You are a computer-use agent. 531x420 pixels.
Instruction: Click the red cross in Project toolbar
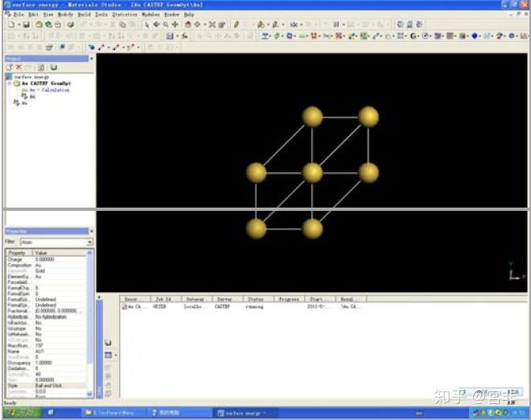tap(19, 67)
